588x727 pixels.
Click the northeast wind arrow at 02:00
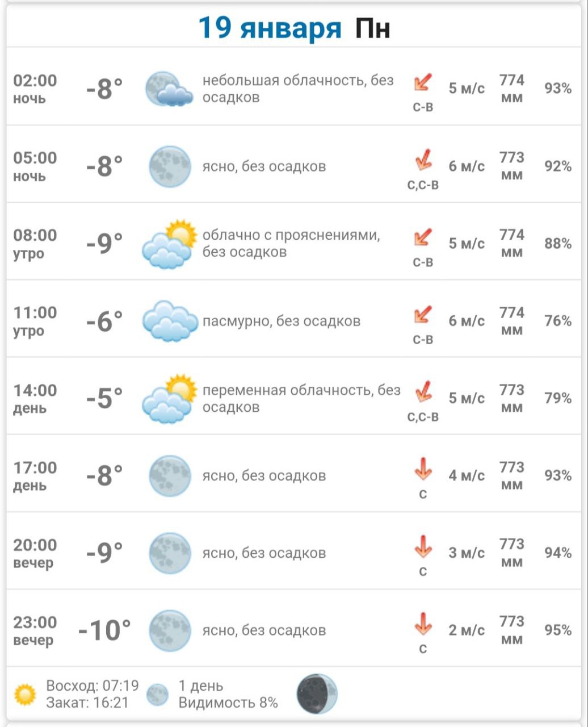coord(423,83)
